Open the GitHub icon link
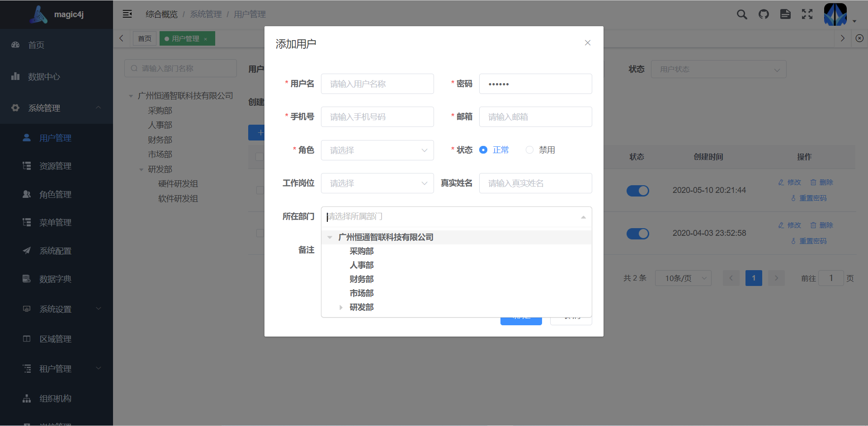 [x=764, y=14]
